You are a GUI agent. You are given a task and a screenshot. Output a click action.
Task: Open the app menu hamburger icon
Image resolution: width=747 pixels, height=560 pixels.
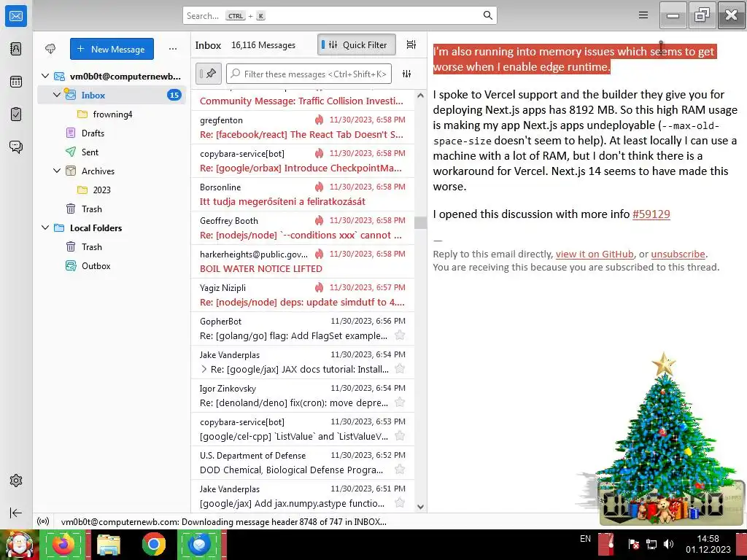(x=643, y=15)
